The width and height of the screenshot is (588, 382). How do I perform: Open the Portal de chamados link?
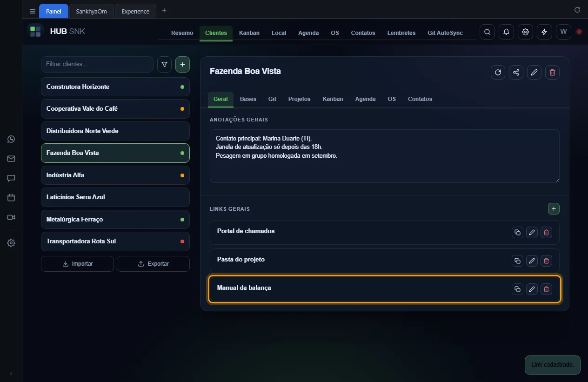[x=246, y=231]
